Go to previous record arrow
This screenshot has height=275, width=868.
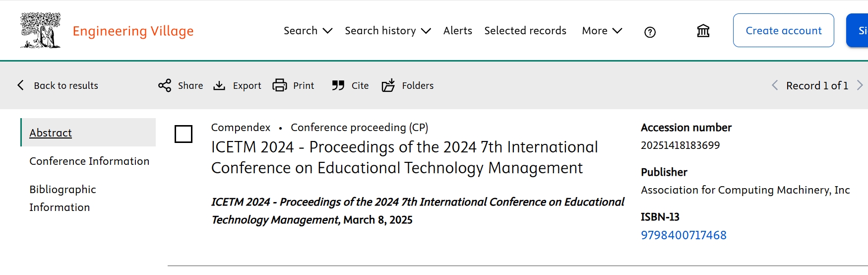click(775, 85)
